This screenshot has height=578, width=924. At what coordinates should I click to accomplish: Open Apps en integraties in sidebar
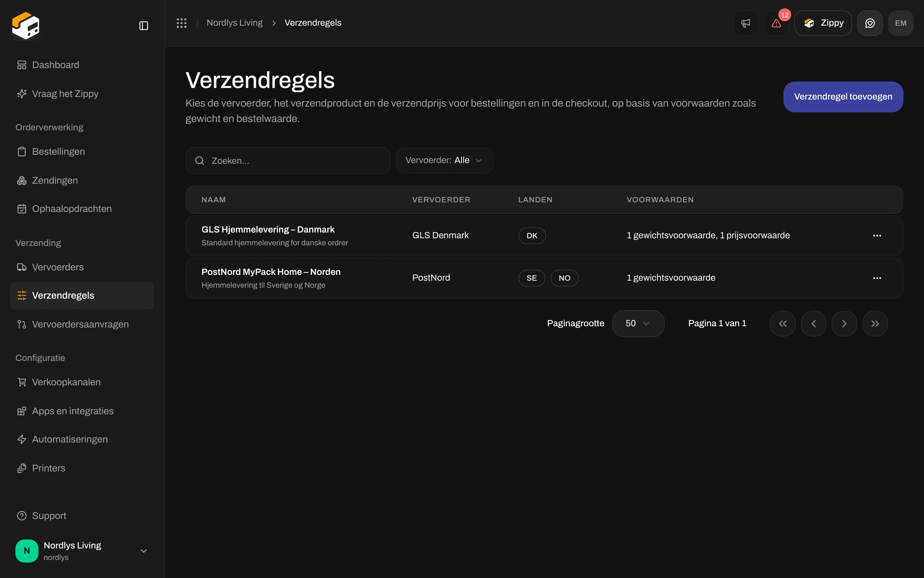click(82, 411)
